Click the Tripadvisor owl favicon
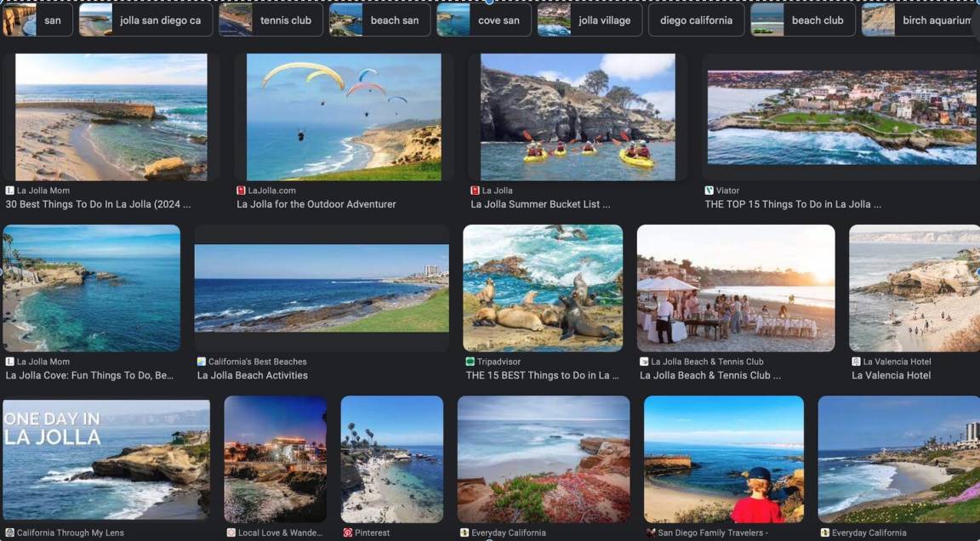 (470, 362)
